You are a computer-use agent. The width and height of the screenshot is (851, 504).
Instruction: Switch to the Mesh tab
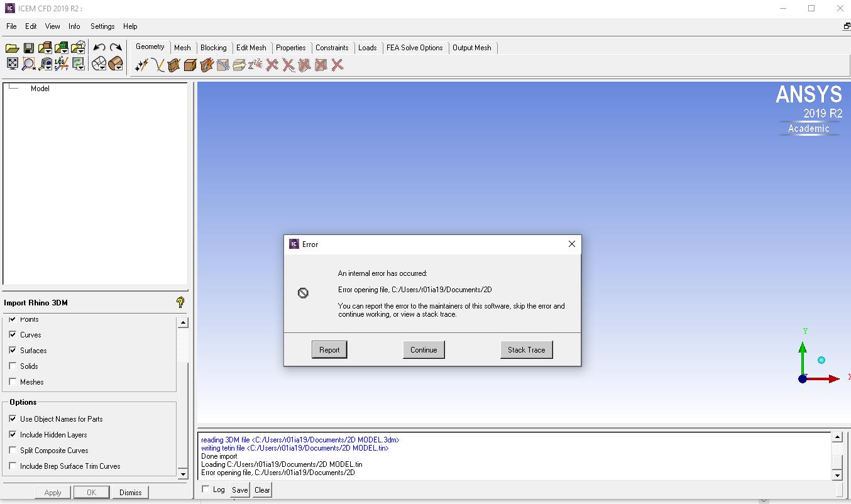coord(182,48)
